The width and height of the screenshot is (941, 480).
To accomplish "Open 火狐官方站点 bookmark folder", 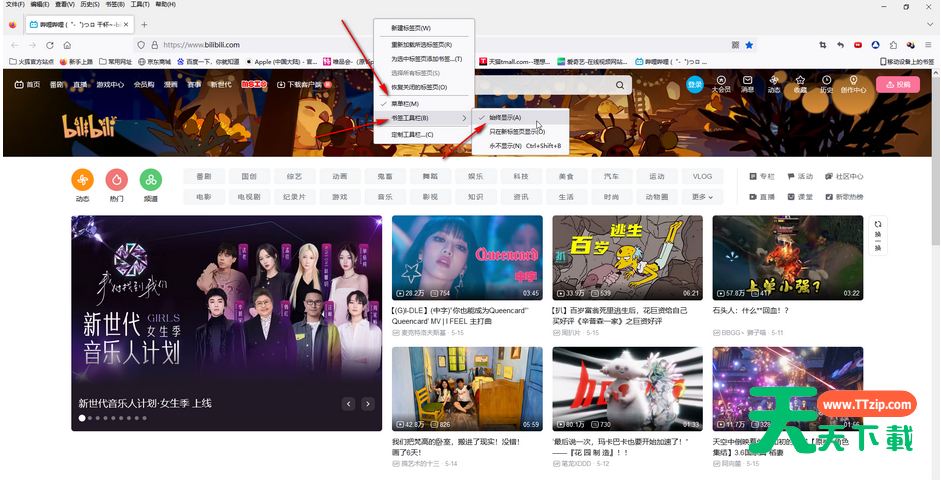I will [x=31, y=61].
